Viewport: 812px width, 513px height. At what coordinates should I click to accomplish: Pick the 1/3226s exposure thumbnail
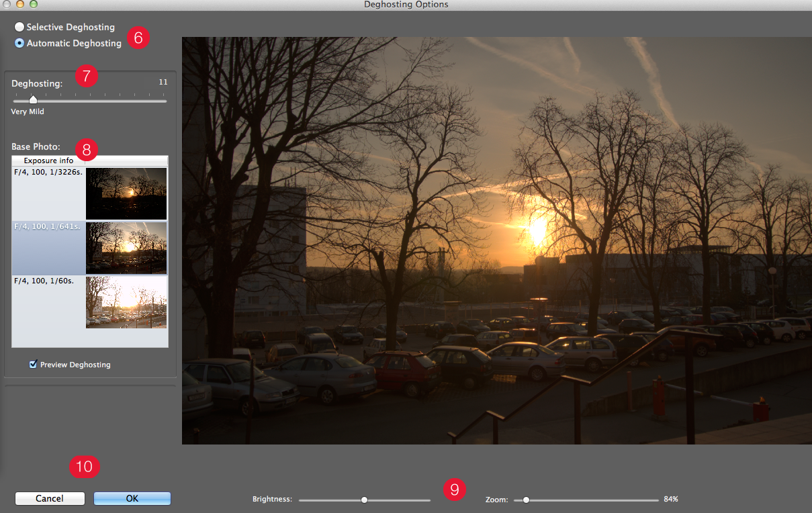point(126,193)
